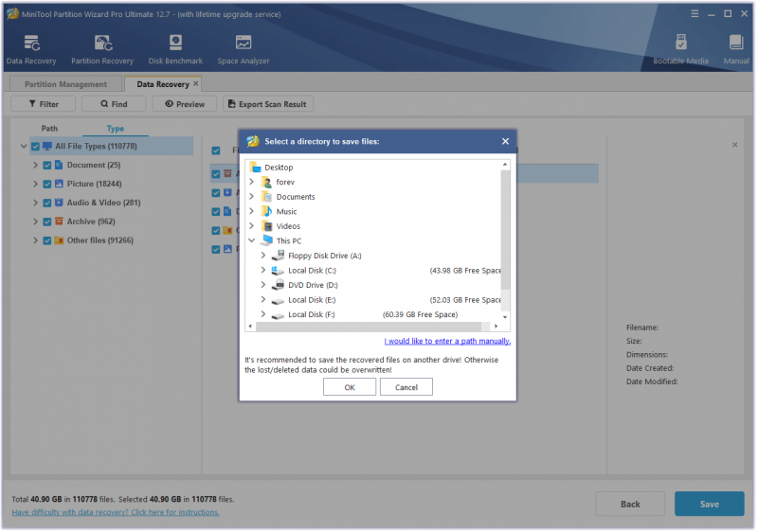Open the Manual book icon

coord(738,43)
